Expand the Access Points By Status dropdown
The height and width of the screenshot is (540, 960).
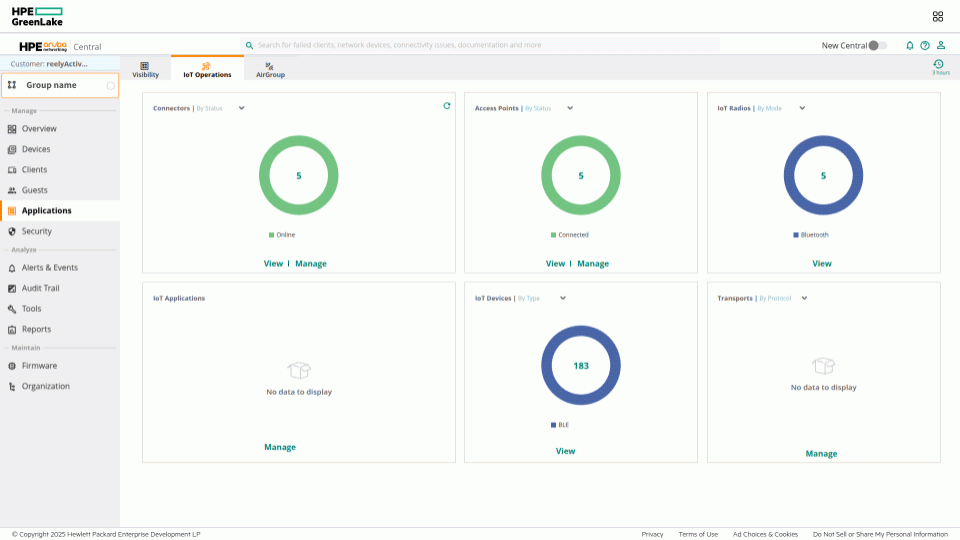[569, 108]
